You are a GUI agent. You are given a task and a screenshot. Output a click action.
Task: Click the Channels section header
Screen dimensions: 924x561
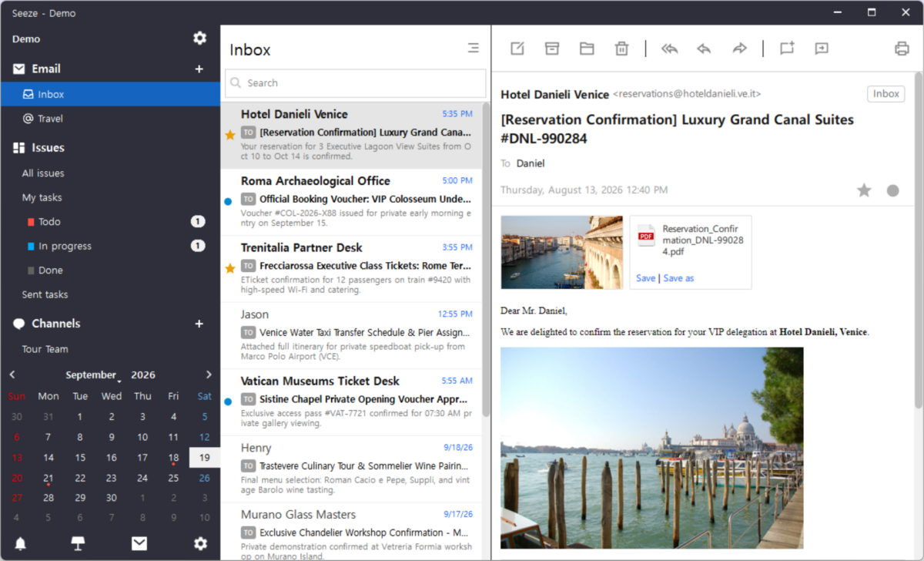coord(56,324)
